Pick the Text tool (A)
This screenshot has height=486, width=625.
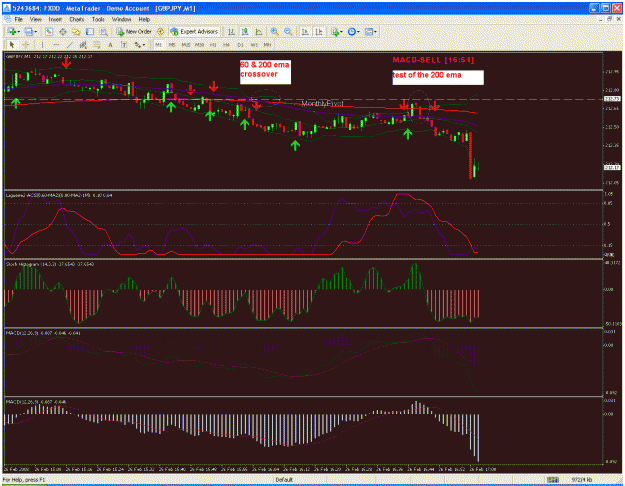point(110,45)
